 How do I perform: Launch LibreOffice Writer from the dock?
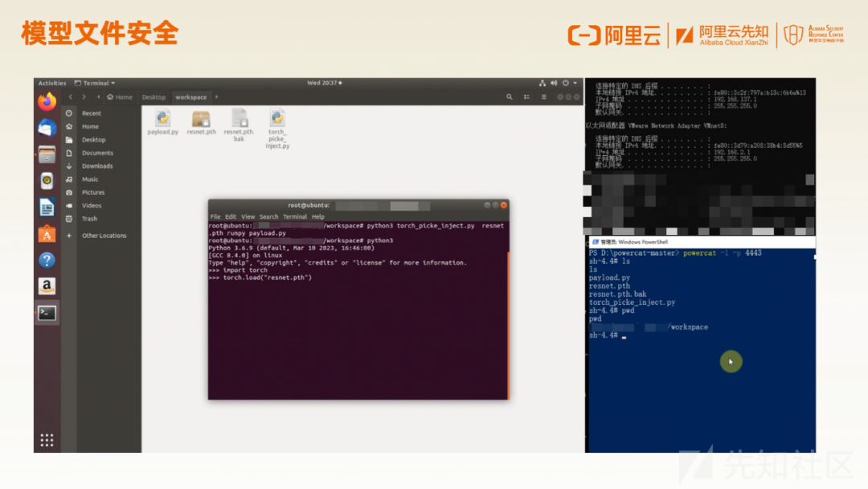pos(47,208)
